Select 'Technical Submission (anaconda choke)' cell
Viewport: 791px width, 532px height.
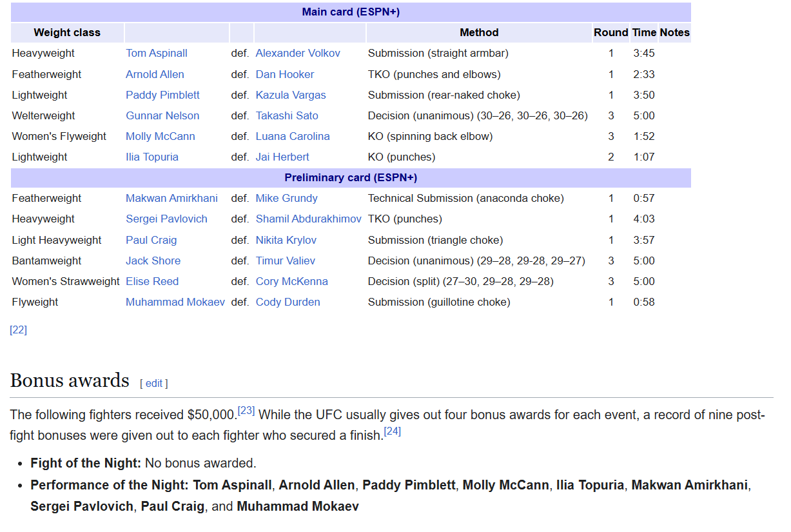(x=465, y=198)
